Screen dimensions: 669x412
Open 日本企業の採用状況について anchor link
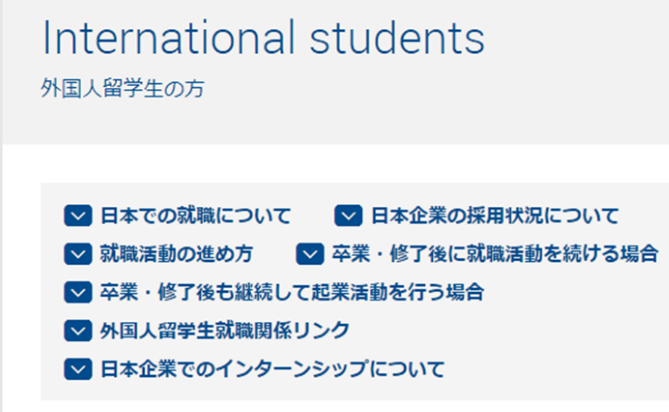coord(495,216)
